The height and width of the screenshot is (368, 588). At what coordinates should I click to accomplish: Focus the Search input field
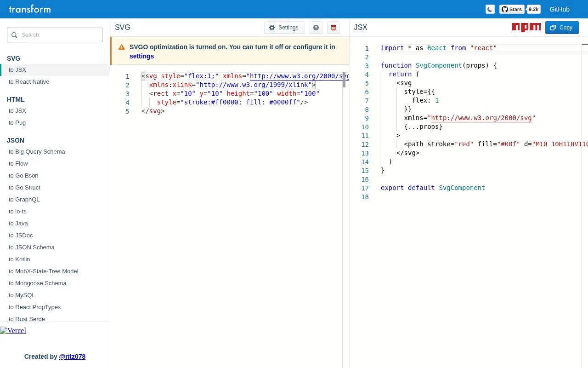(55, 35)
